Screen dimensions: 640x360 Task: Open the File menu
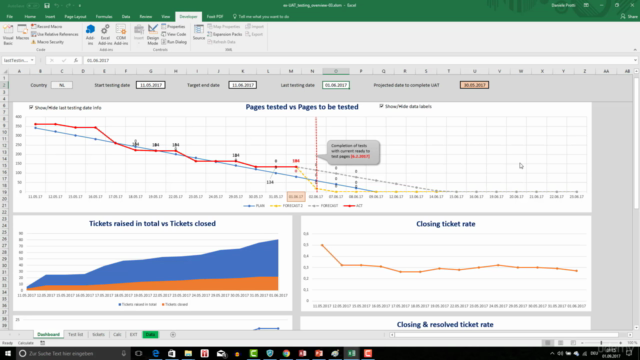click(x=9, y=17)
